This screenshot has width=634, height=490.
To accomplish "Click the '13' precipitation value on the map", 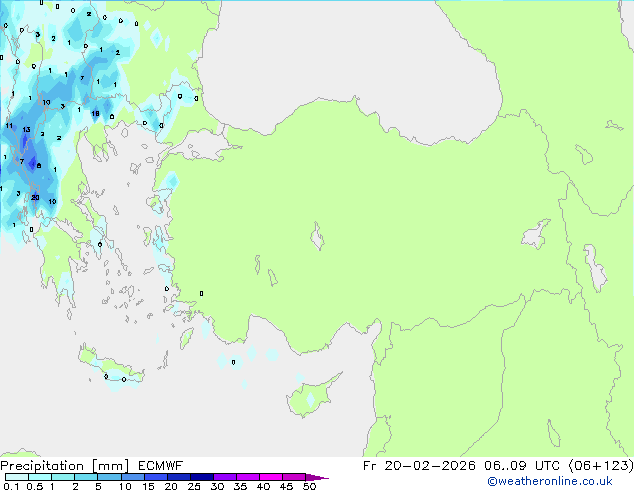I will tap(26, 130).
